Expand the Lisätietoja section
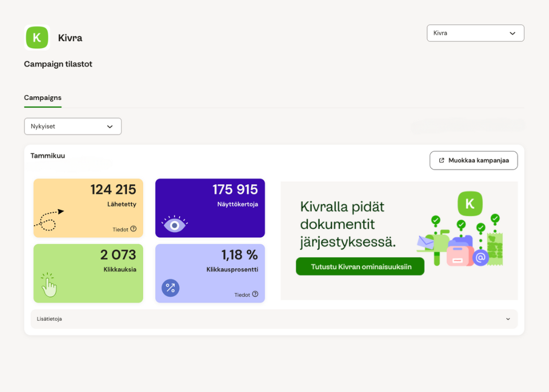 click(x=274, y=319)
